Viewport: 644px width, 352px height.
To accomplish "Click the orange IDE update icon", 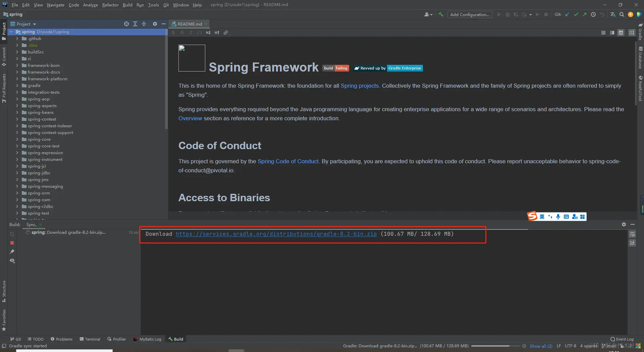I will pos(631,14).
